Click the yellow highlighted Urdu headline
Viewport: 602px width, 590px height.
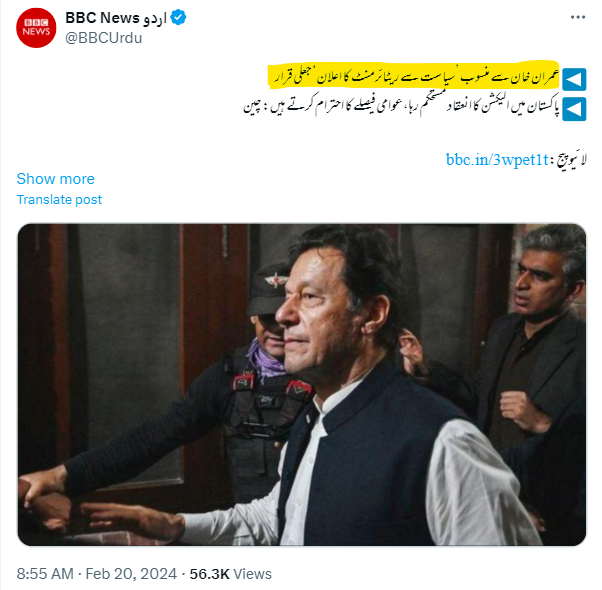pos(413,76)
